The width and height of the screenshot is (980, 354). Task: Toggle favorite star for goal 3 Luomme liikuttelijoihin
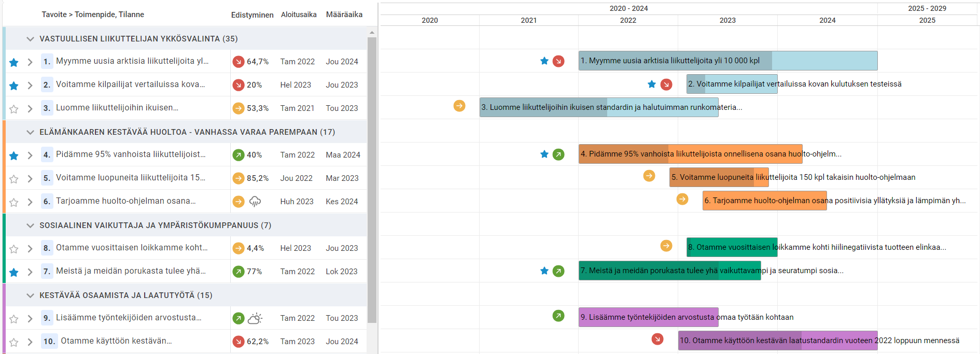[x=14, y=109]
